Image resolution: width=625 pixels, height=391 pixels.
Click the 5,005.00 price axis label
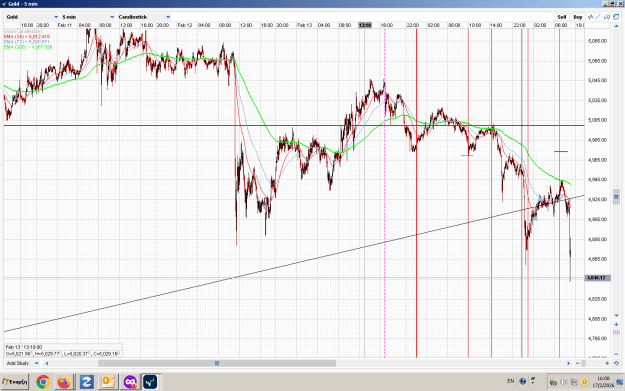[597, 120]
